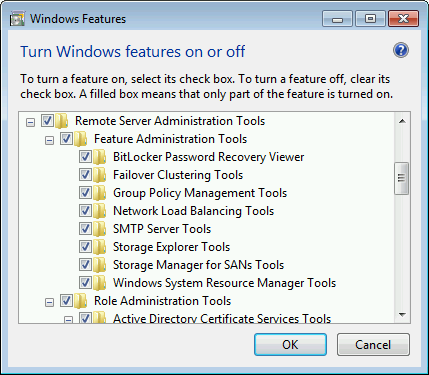Select the Network Load Balancing Tools label

(193, 211)
